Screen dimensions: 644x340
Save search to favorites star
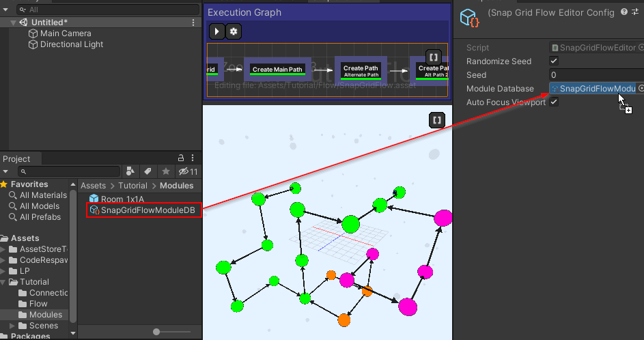(165, 171)
